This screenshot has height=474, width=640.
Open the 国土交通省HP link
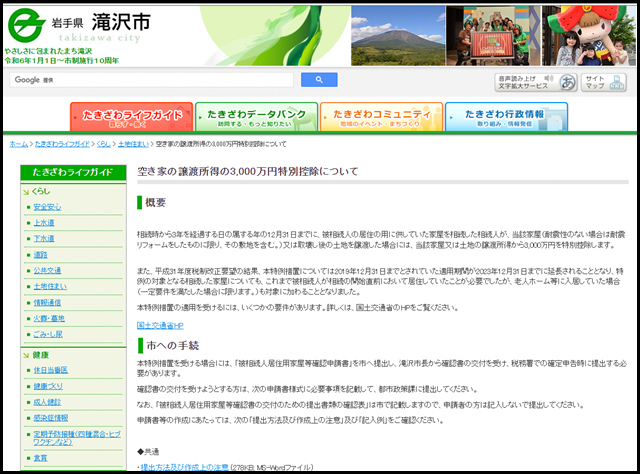click(160, 325)
